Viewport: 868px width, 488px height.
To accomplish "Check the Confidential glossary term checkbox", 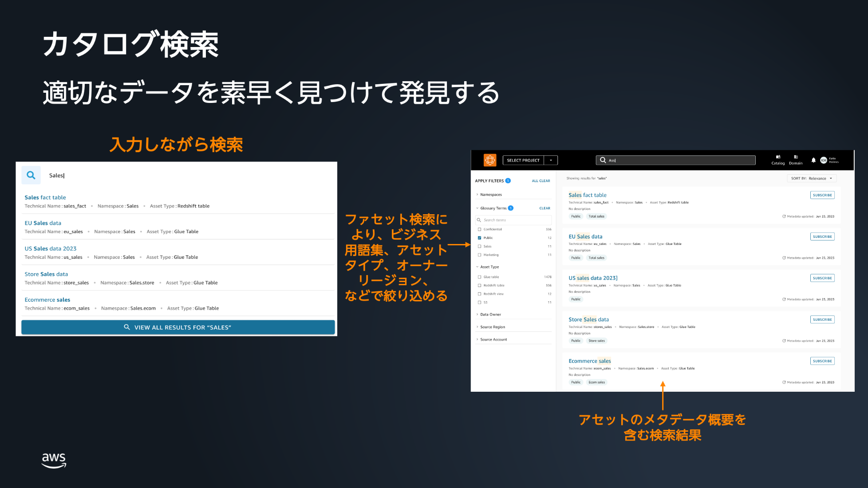I will [479, 229].
